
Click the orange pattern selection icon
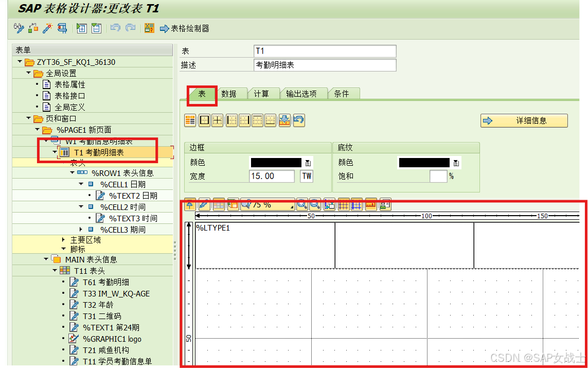click(190, 120)
